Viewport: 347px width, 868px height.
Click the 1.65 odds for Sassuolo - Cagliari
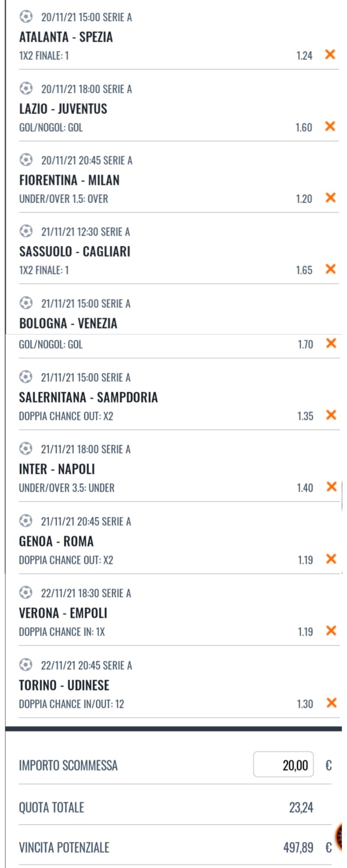click(x=304, y=270)
